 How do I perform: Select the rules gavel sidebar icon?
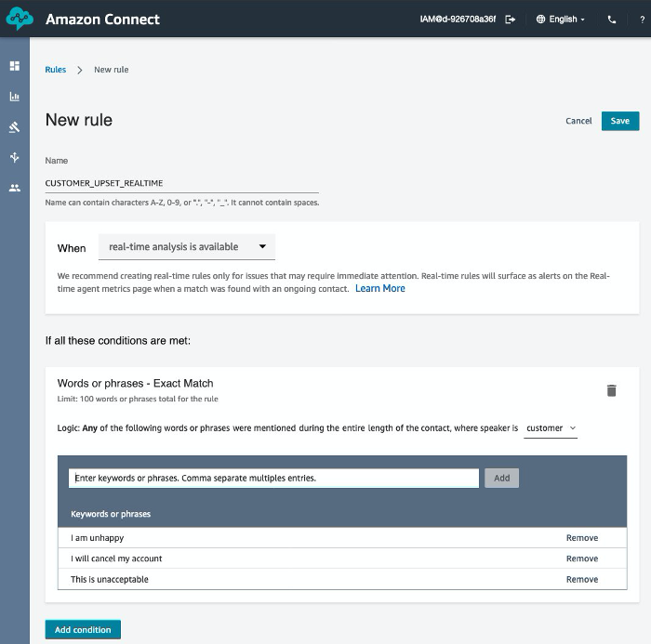15,127
